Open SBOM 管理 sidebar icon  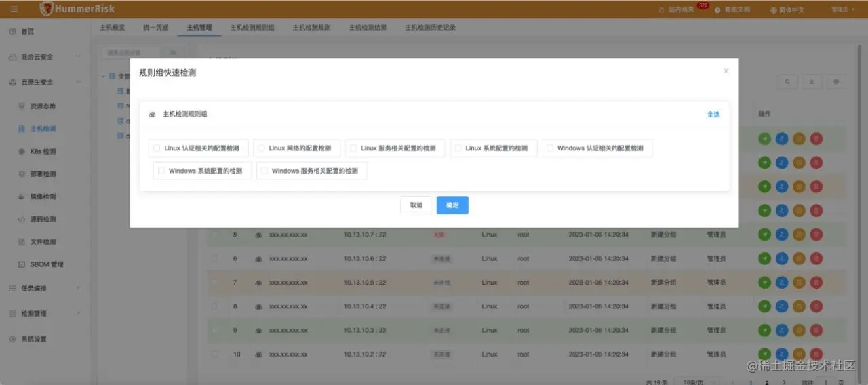pos(22,264)
